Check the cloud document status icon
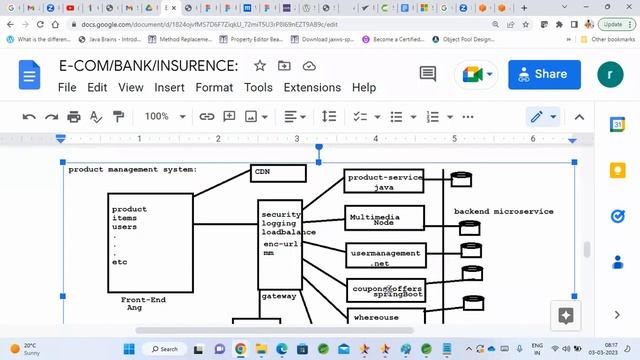Image resolution: width=640 pixels, height=360 pixels. click(x=309, y=66)
